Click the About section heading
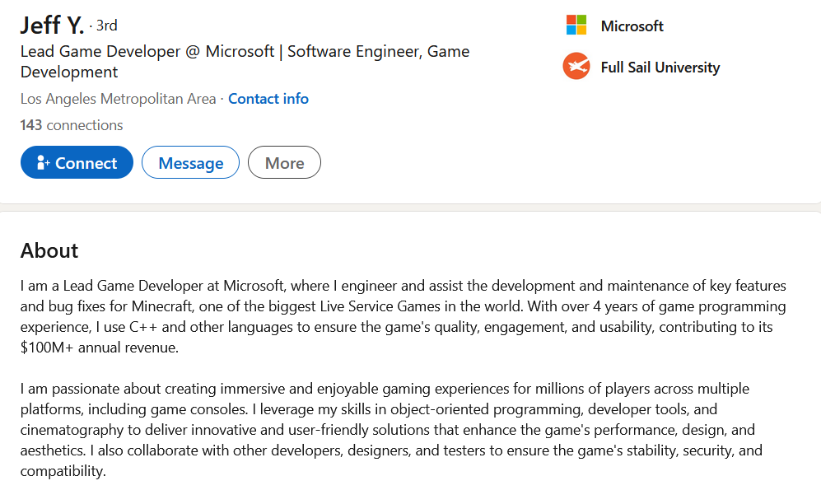The image size is (821, 504). pyautogui.click(x=49, y=250)
